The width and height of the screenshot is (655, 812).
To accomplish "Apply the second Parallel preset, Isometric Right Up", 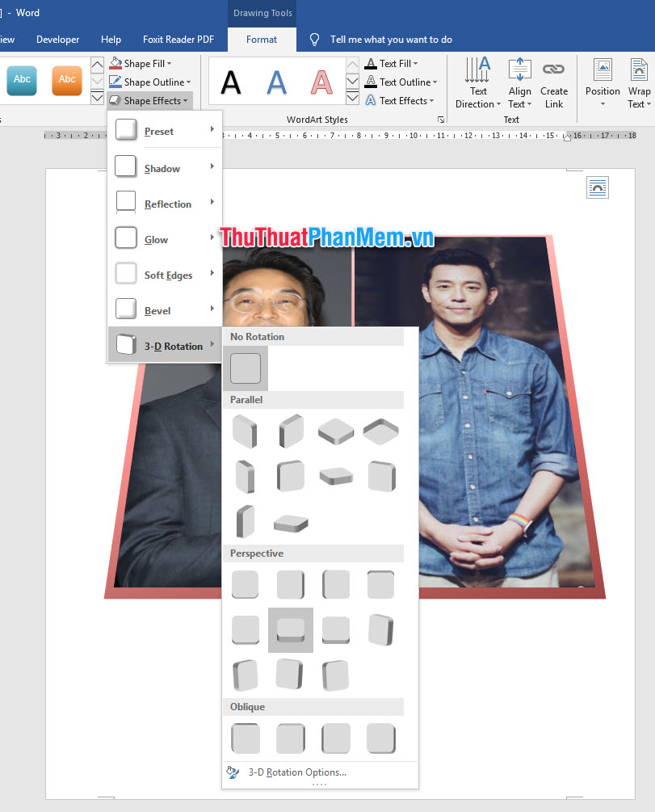I will pyautogui.click(x=291, y=431).
